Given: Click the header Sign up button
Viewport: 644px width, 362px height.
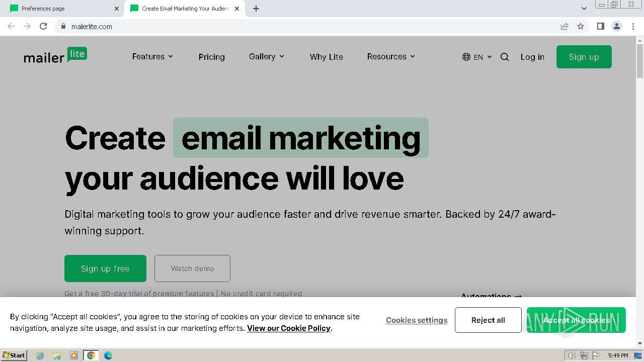Looking at the screenshot, I should coord(584,57).
